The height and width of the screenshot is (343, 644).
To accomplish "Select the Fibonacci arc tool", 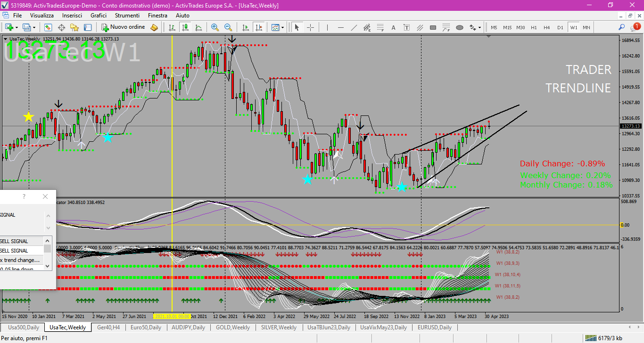I will click(x=446, y=27).
